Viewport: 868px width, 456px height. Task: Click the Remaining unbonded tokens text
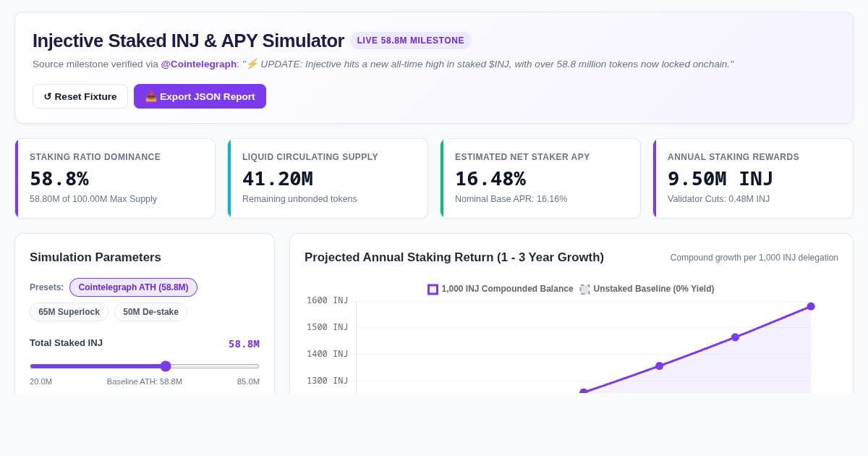(x=299, y=199)
